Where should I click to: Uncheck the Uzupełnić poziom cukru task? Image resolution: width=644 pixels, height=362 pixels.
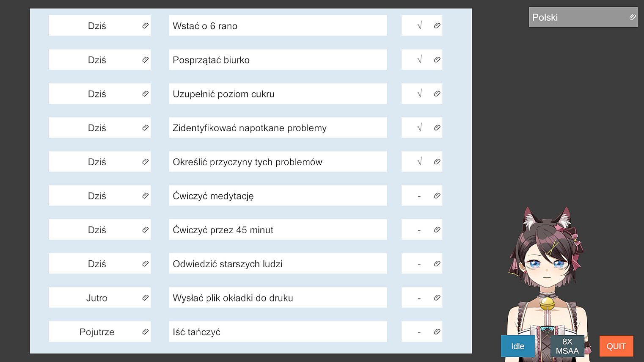[x=419, y=94]
